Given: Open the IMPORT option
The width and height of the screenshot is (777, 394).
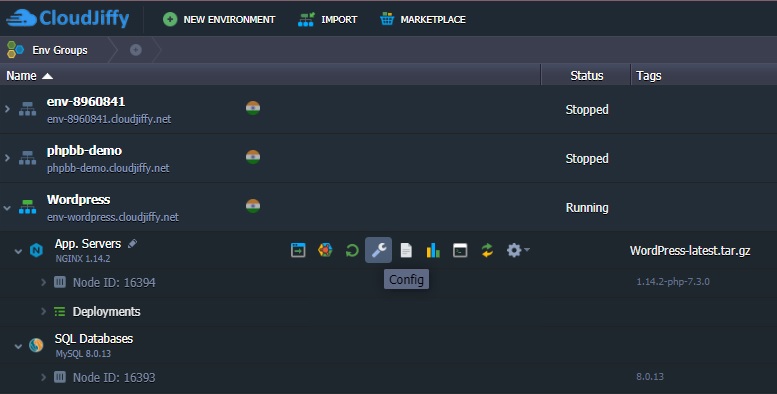Looking at the screenshot, I should click(x=327, y=19).
